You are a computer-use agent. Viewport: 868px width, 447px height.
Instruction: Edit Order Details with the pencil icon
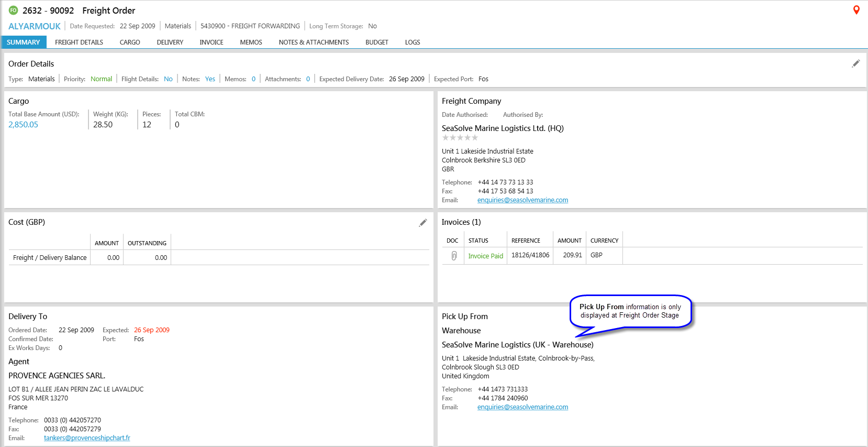(x=855, y=63)
